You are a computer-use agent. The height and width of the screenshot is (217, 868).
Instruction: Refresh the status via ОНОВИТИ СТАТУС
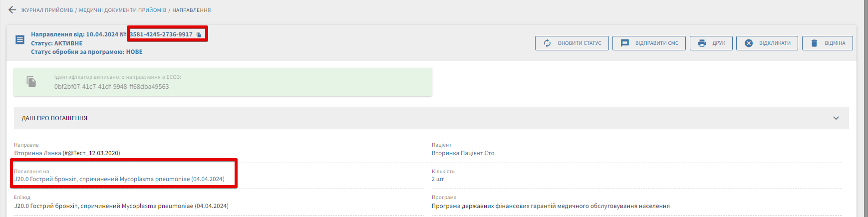[x=572, y=43]
